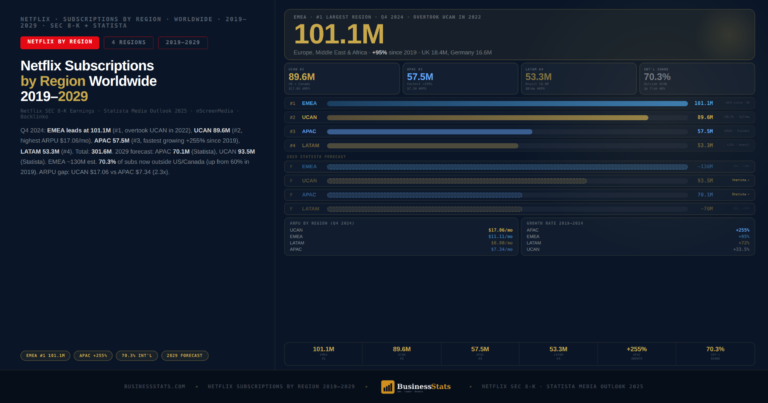Click the APAC 2029 forecast dotted bar
Image resolution: width=768 pixels, height=403 pixels.
(425, 195)
